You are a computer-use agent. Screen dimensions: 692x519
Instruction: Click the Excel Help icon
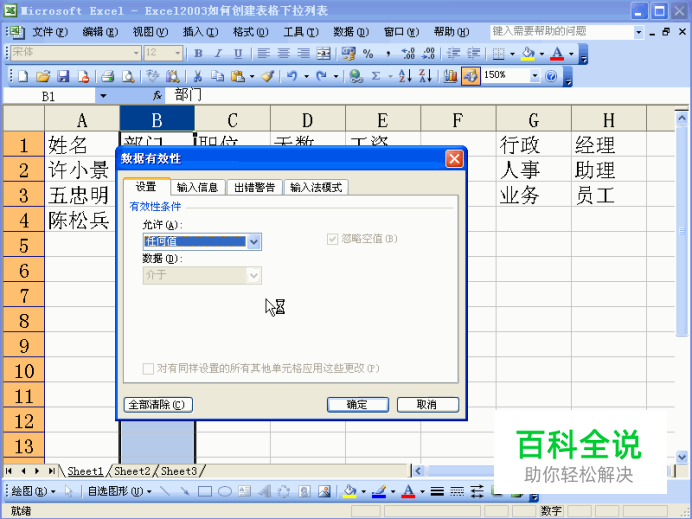click(551, 76)
